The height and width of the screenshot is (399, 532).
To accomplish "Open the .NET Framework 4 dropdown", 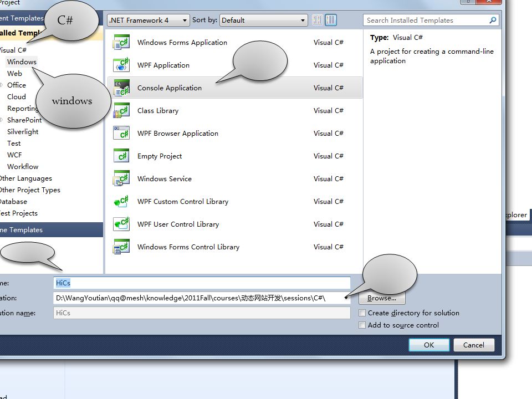I will click(149, 20).
